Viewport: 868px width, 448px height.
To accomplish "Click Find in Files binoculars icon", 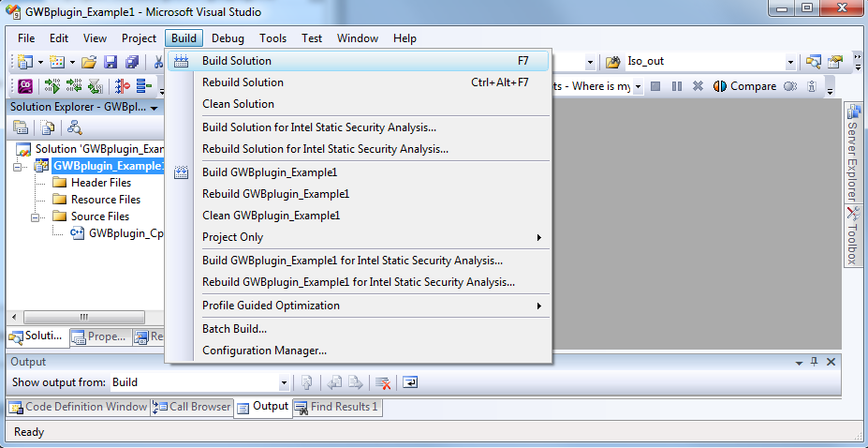I will pos(612,62).
